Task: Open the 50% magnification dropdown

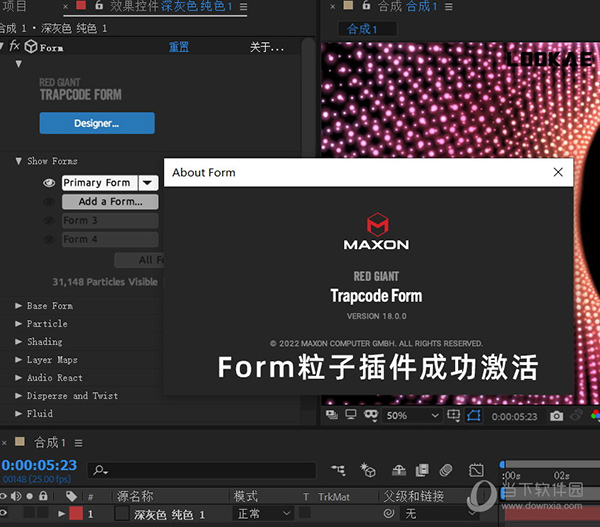Action: click(412, 416)
